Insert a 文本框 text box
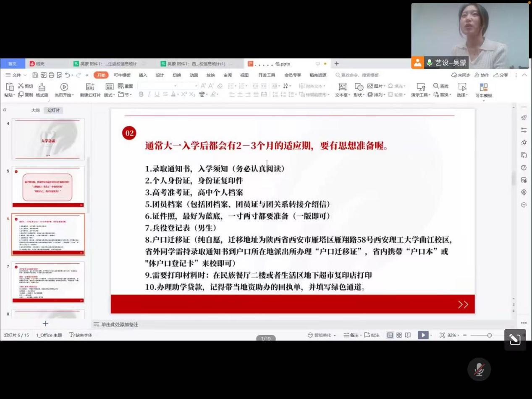Image resolution: width=532 pixels, height=399 pixels. (342, 87)
